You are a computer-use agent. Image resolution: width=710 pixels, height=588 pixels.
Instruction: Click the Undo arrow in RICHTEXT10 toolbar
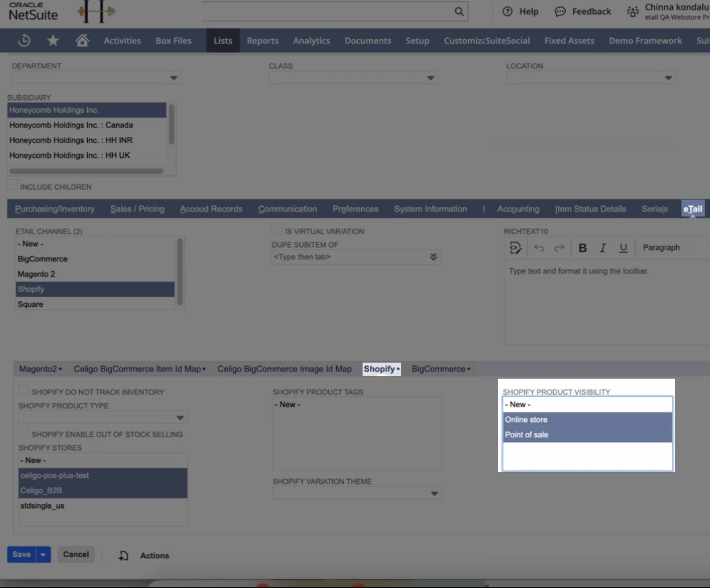click(x=539, y=248)
